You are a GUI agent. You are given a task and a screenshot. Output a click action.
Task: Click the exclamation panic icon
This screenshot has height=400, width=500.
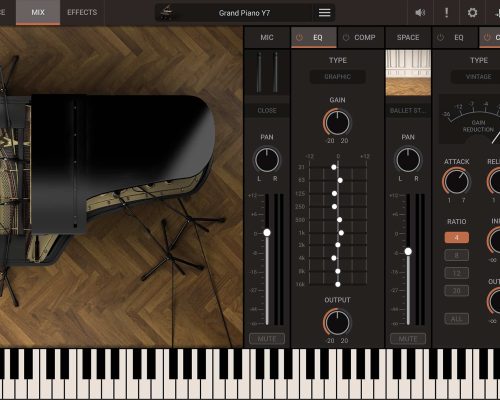[x=446, y=13]
